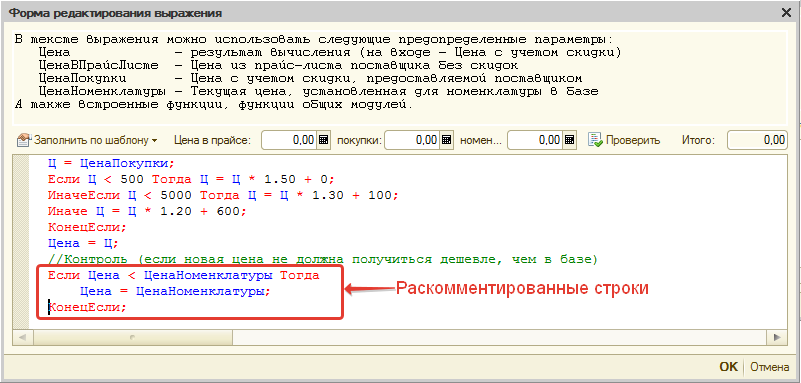Click the 'Цена в прайсе:' label
801x383 pixels.
click(x=212, y=140)
